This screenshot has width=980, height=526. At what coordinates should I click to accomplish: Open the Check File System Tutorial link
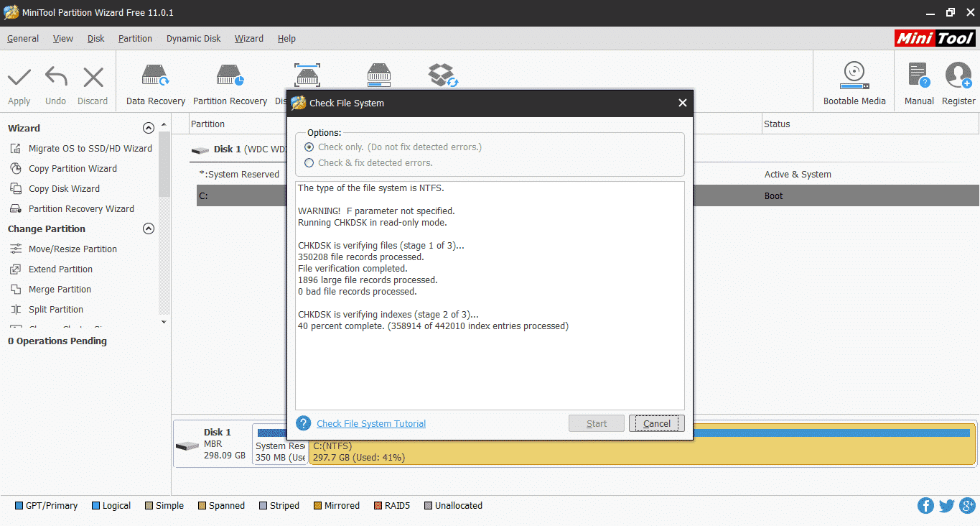(370, 423)
